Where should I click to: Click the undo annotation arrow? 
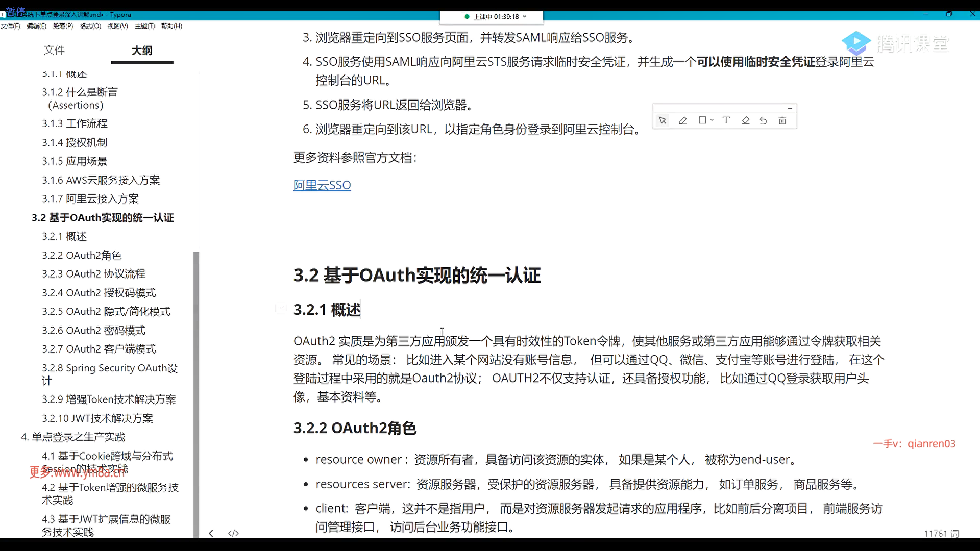click(763, 121)
